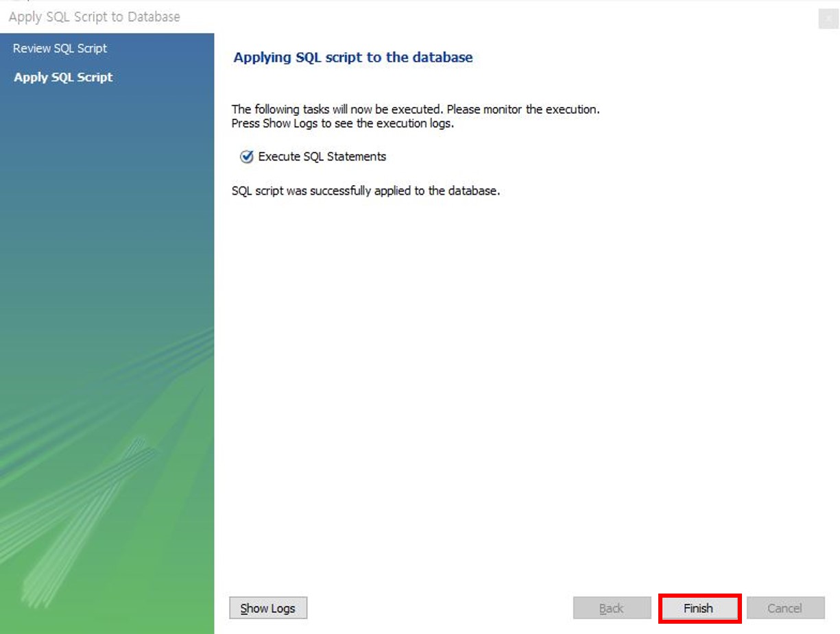Click the 'Apply SQL Script to Database' window title

(95, 17)
